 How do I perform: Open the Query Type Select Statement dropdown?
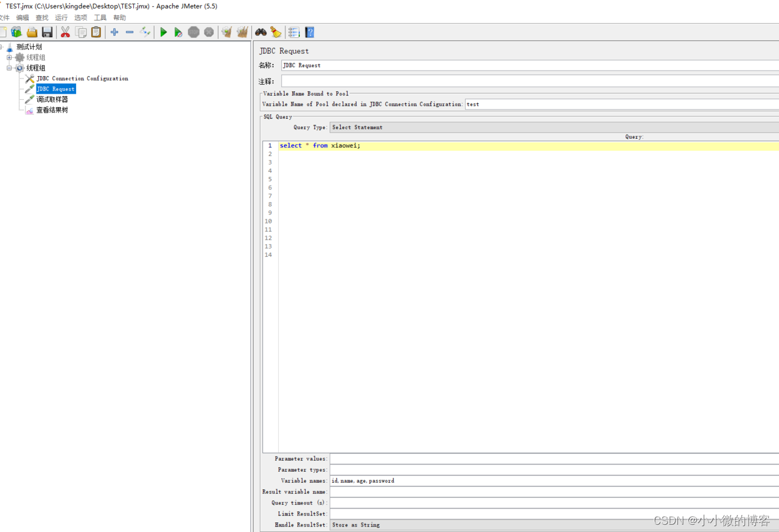tap(554, 127)
